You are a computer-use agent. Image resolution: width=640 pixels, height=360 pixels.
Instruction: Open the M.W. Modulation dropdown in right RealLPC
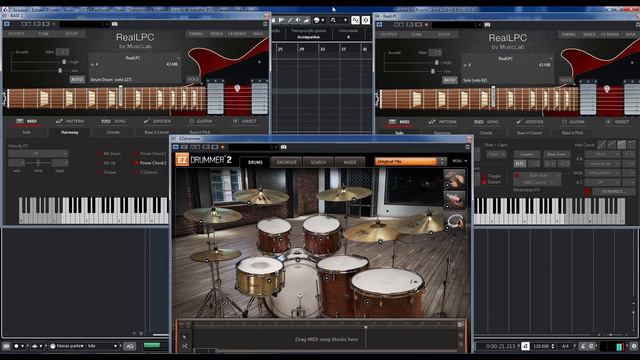[x=602, y=173]
